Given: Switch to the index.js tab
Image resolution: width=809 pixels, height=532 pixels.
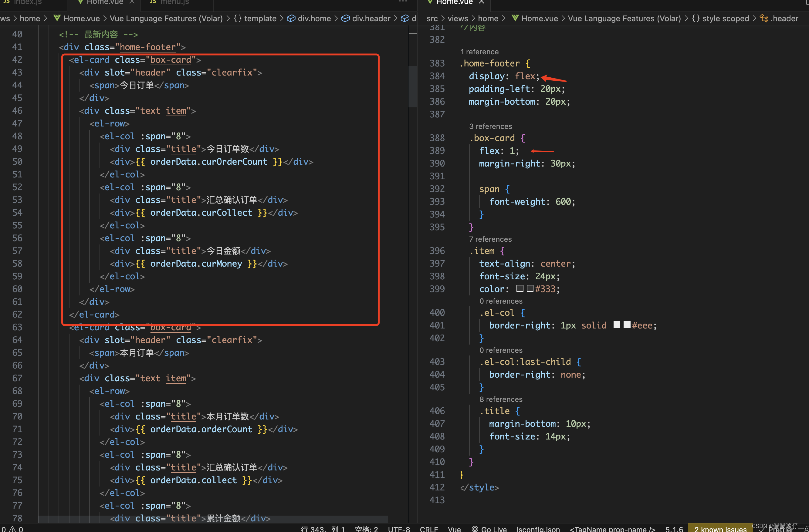Looking at the screenshot, I should [27, 2].
